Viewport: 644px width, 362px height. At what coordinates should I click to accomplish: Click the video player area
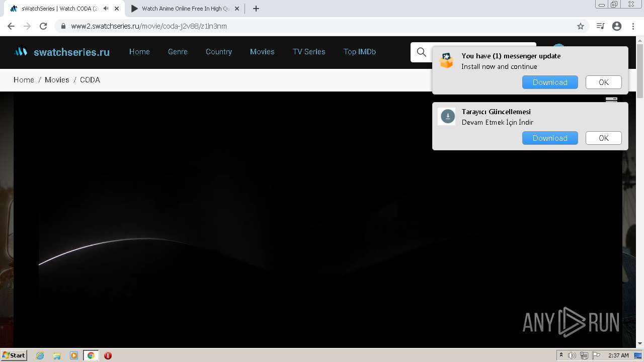click(x=318, y=219)
